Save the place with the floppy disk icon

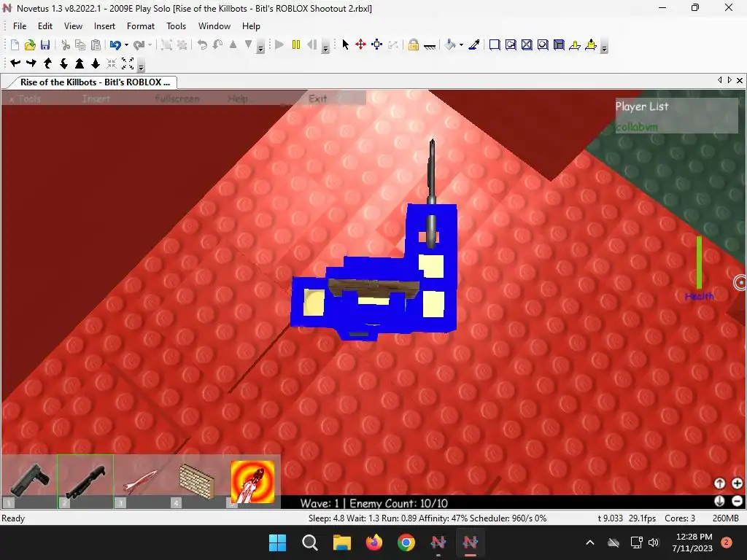[45, 44]
